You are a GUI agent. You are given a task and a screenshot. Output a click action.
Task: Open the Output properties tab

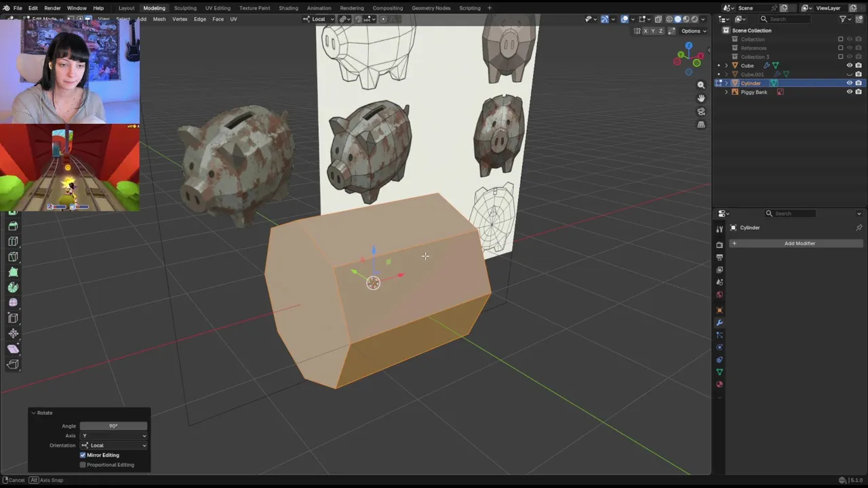click(719, 257)
